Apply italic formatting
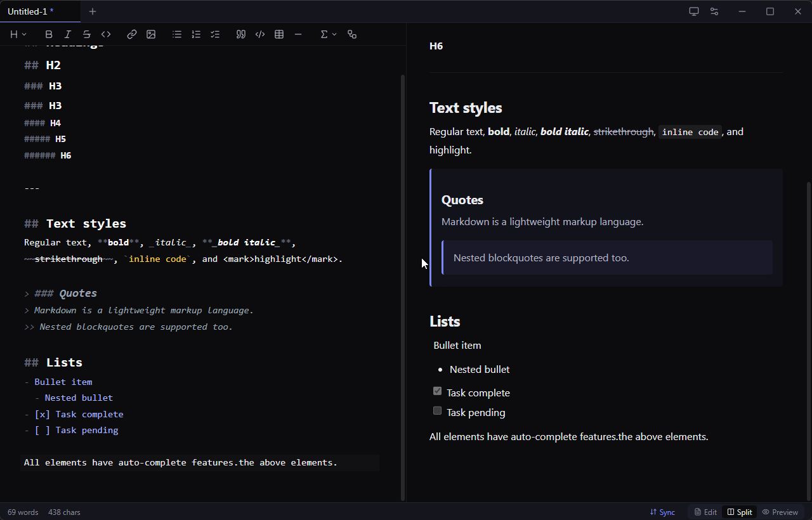 68,34
